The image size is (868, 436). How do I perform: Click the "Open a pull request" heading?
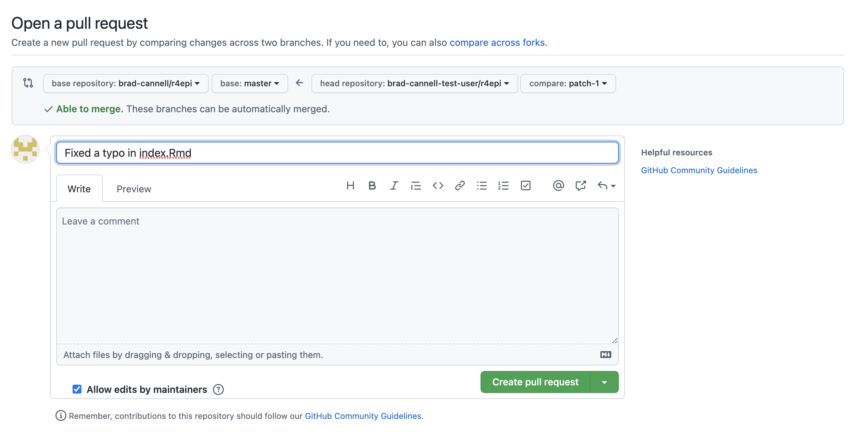click(79, 23)
